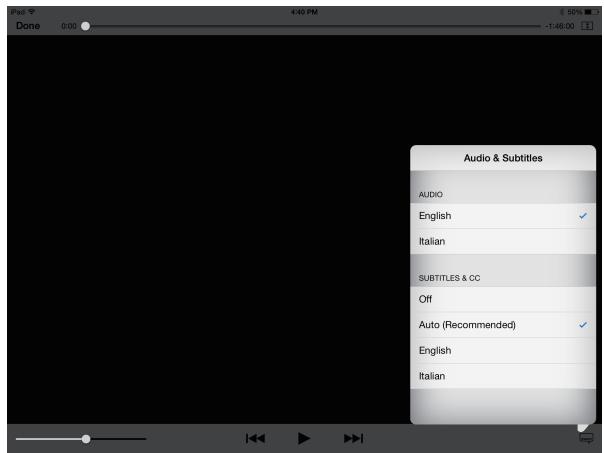The image size is (604, 453).
Task: Choose Auto (Recommended) subtitles
Action: [x=503, y=325]
